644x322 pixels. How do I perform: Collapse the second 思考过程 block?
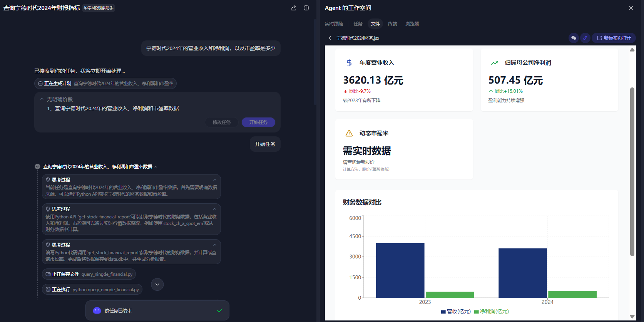pyautogui.click(x=215, y=209)
